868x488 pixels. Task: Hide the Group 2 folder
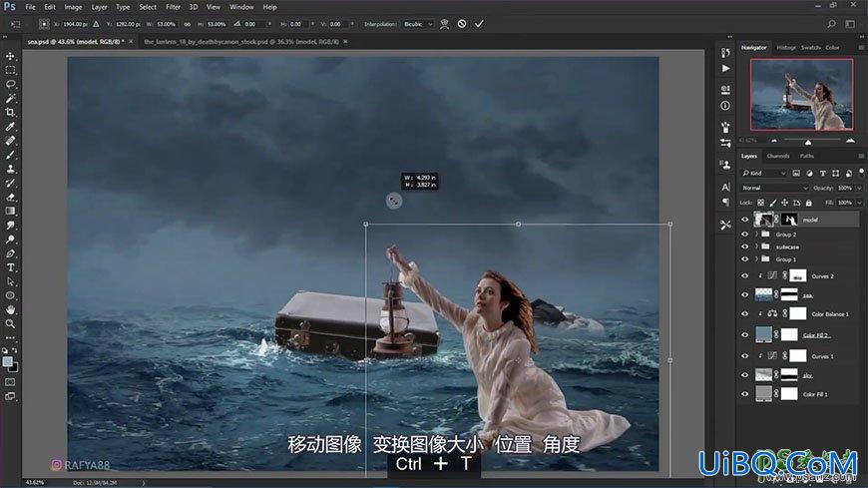tap(745, 235)
